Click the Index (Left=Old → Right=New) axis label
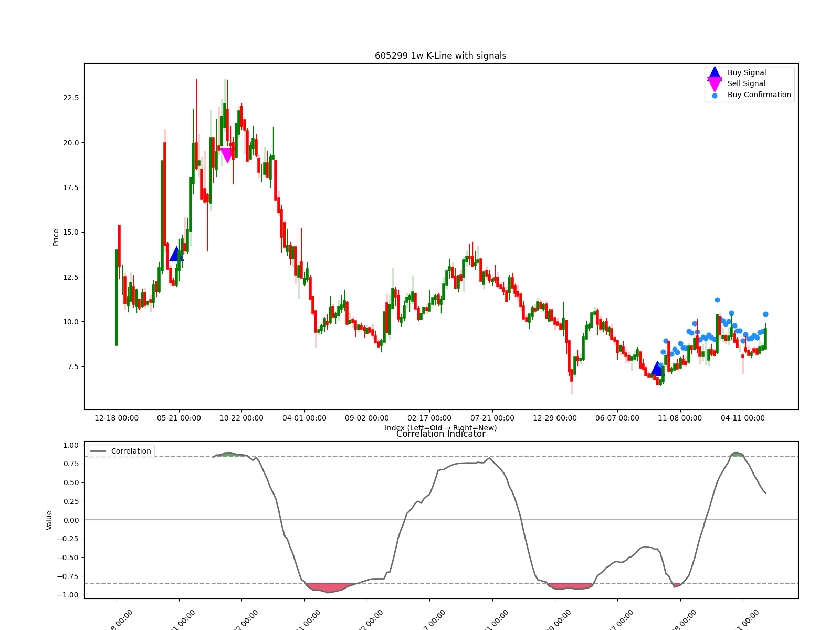Viewport: 840px width, 630px height. [440, 428]
